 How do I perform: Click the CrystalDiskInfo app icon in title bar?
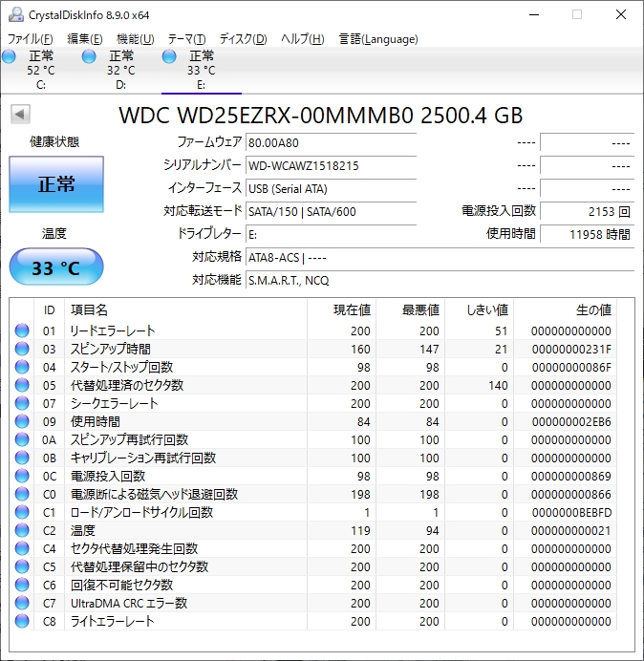tap(16, 15)
